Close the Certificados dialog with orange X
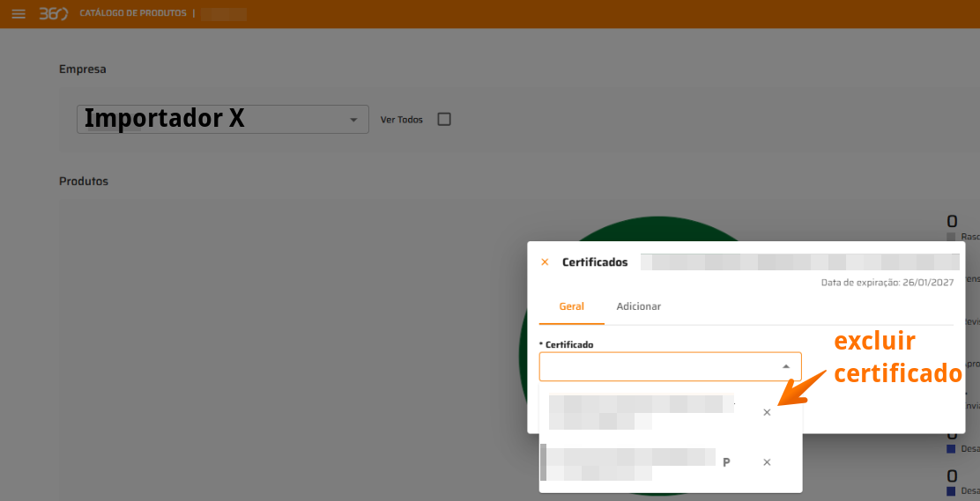 [x=545, y=262]
